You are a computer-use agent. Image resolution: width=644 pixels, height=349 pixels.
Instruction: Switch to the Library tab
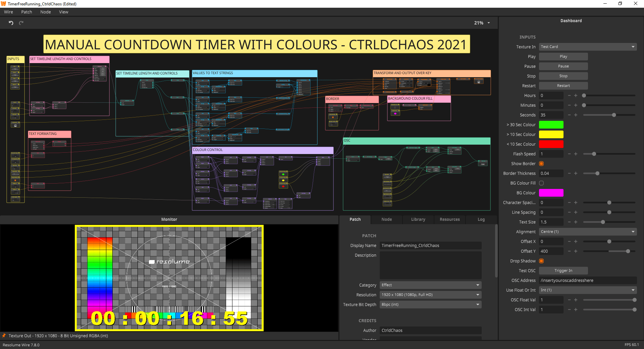coord(418,219)
